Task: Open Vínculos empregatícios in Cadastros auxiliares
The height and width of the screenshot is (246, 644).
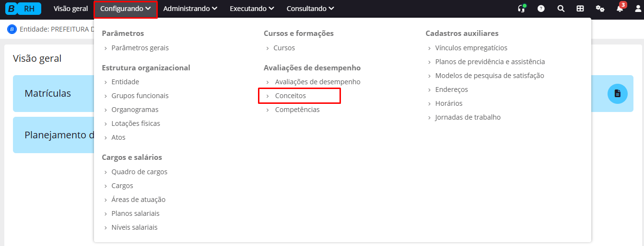Action: tap(471, 48)
